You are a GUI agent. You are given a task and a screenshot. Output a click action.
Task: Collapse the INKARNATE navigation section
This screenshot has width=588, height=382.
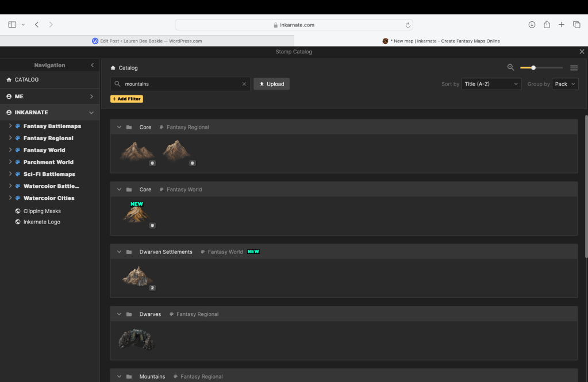[91, 113]
